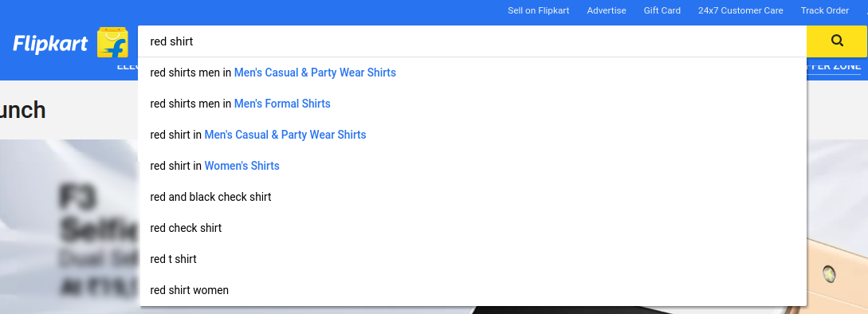Click the launch heading strip
The image size is (868, 314).
[69, 110]
